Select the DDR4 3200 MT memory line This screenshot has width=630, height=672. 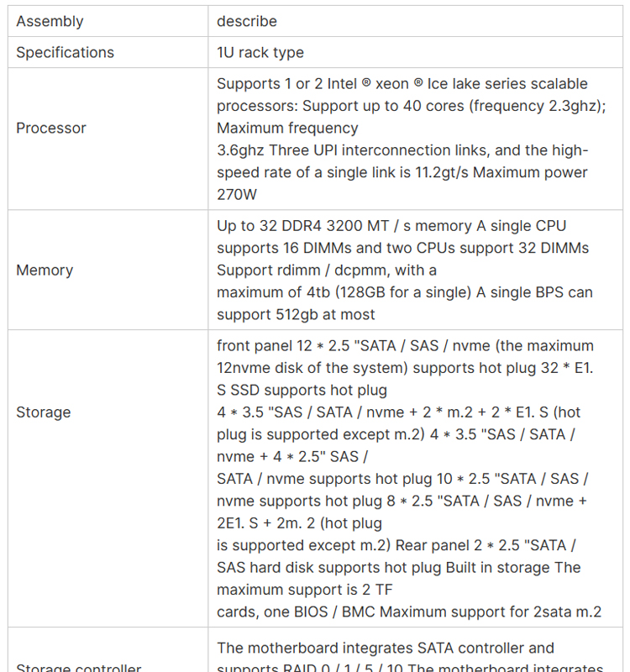pos(391,225)
